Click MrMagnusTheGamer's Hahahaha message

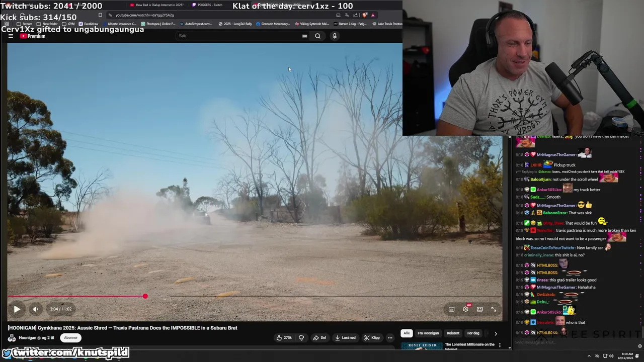pyautogui.click(x=586, y=287)
